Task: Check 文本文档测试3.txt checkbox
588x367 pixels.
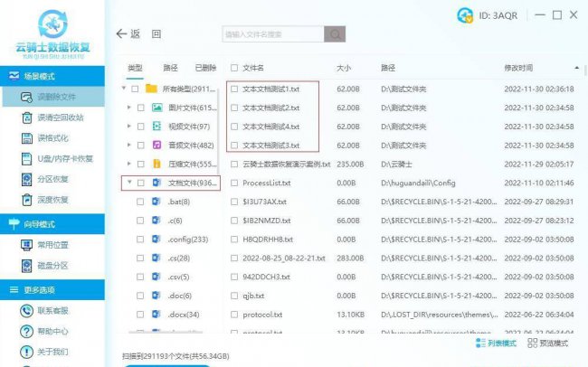Action: [x=234, y=146]
